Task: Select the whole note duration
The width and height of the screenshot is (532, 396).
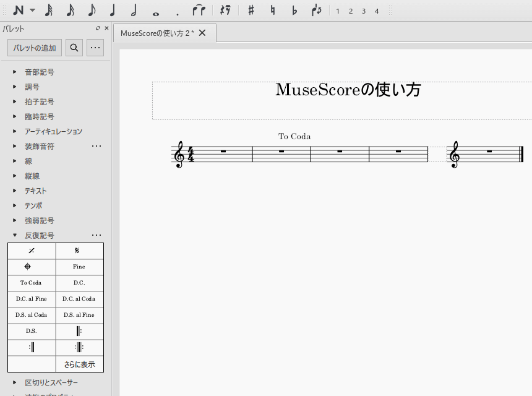Action: click(x=156, y=14)
